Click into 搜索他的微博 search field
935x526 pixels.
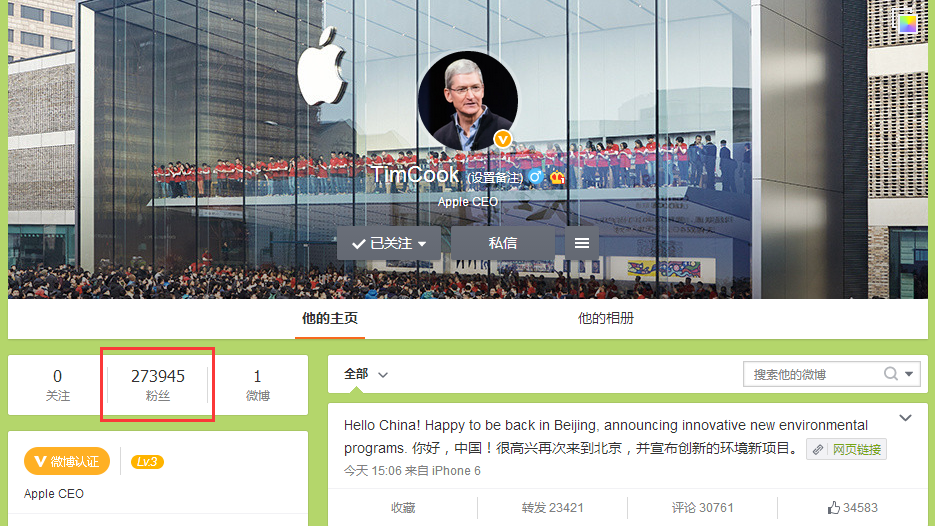click(x=814, y=375)
